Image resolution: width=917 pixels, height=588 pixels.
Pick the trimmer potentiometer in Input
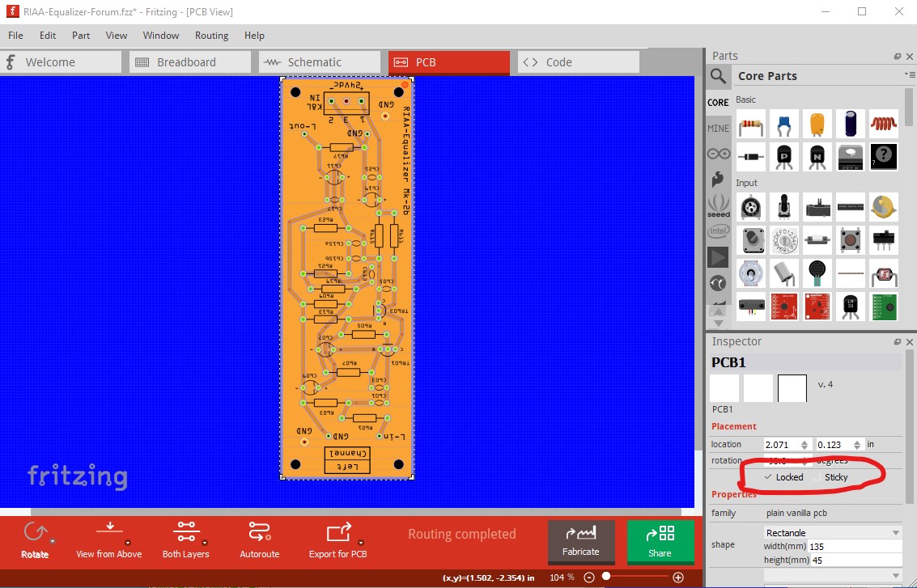click(x=751, y=207)
